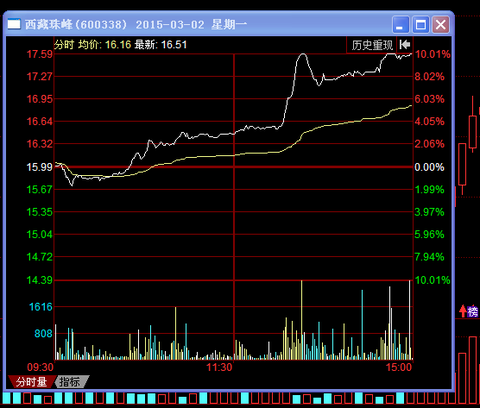Click the window icon before 西藏珠峰

[x=14, y=24]
